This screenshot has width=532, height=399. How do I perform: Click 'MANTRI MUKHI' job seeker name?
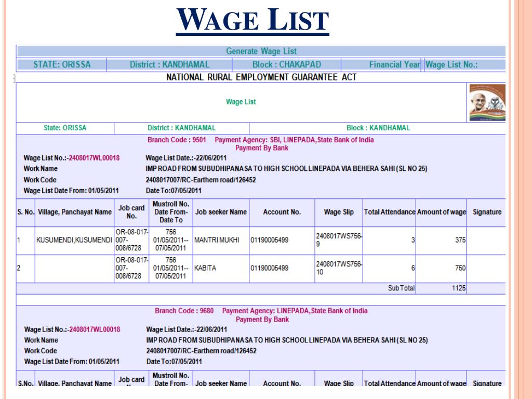[217, 240]
